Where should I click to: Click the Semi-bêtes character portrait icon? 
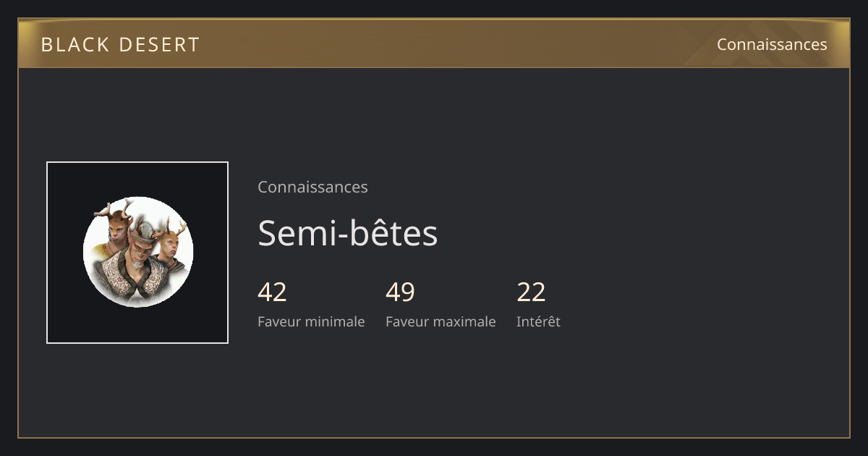coord(137,252)
